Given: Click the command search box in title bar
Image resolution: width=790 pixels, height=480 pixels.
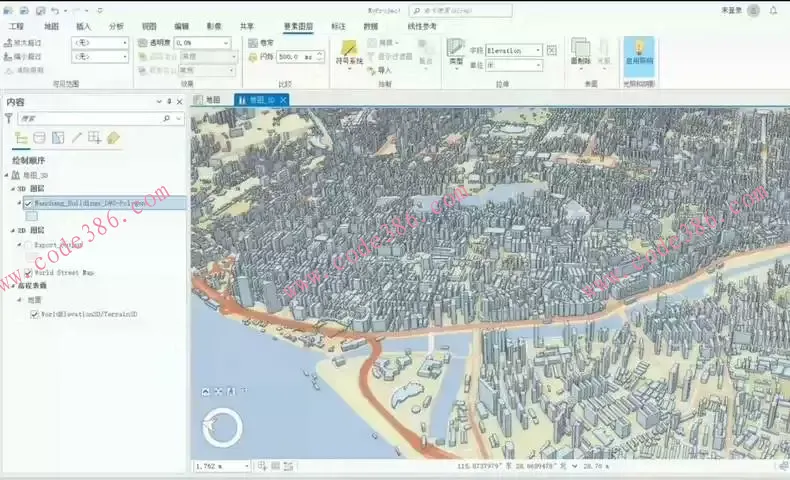Looking at the screenshot, I should (461, 11).
